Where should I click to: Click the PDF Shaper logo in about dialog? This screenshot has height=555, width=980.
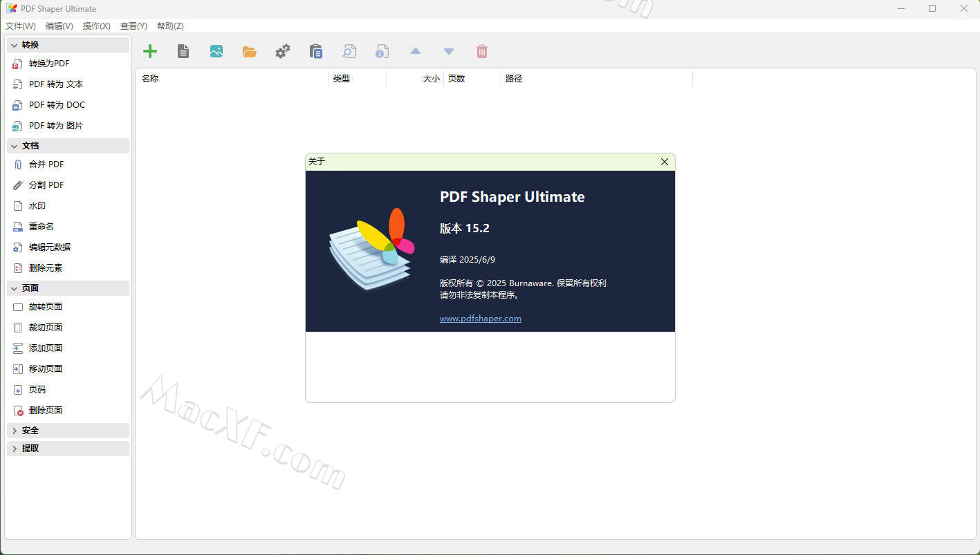click(371, 250)
